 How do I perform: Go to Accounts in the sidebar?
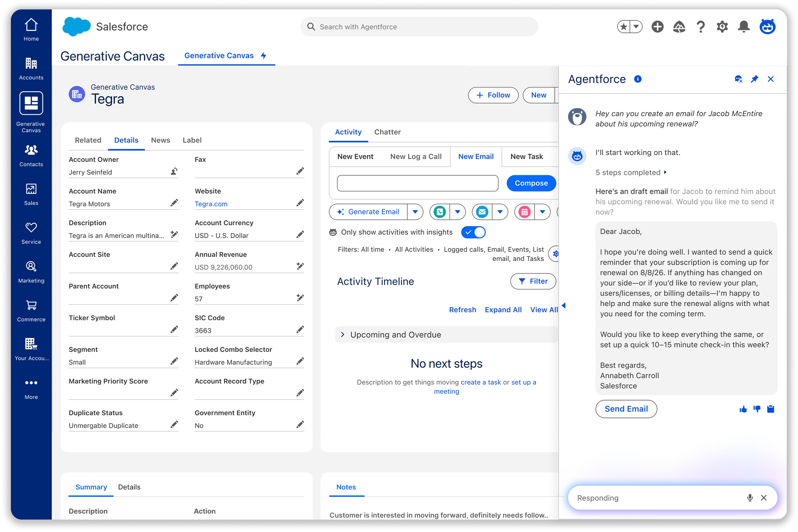[31, 69]
